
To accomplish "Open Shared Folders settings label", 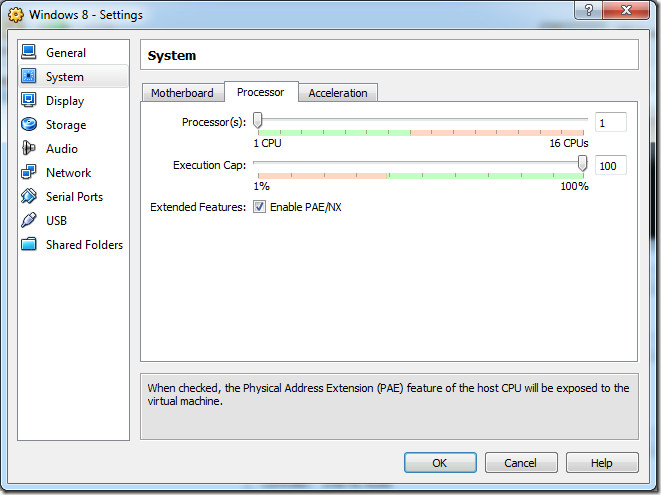I will [x=84, y=245].
